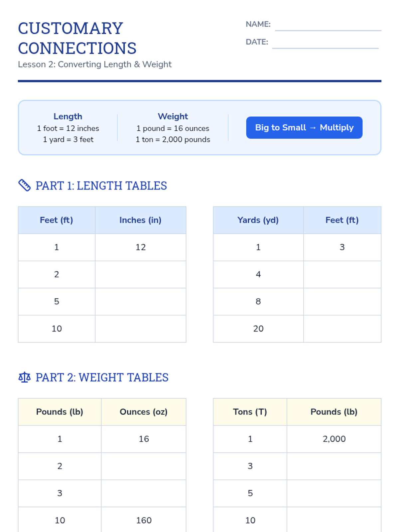Select empty ounces cell for 2 pounds
Screen dimensions: 399x532
tap(144, 466)
